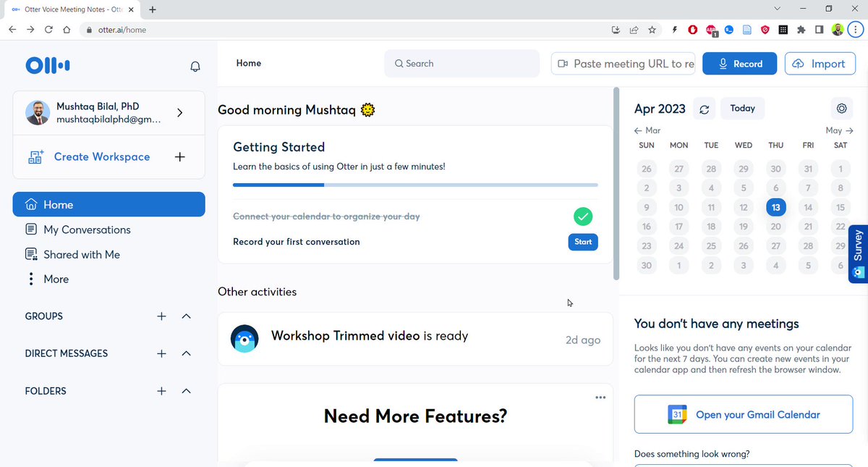
Task: Click the Otter logo
Action: click(48, 65)
